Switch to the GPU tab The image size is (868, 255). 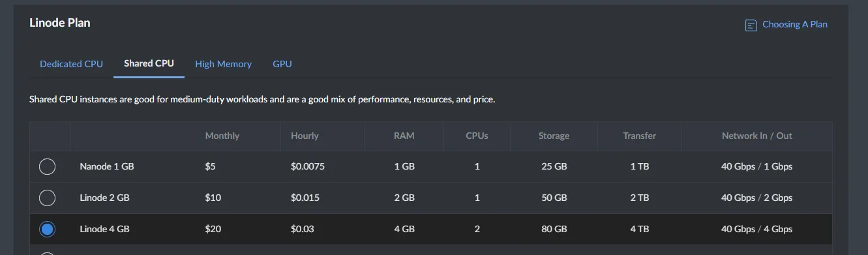coord(282,64)
